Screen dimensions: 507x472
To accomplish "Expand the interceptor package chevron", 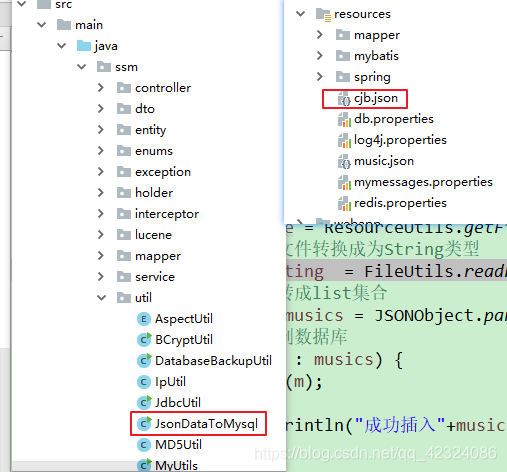I will [101, 214].
